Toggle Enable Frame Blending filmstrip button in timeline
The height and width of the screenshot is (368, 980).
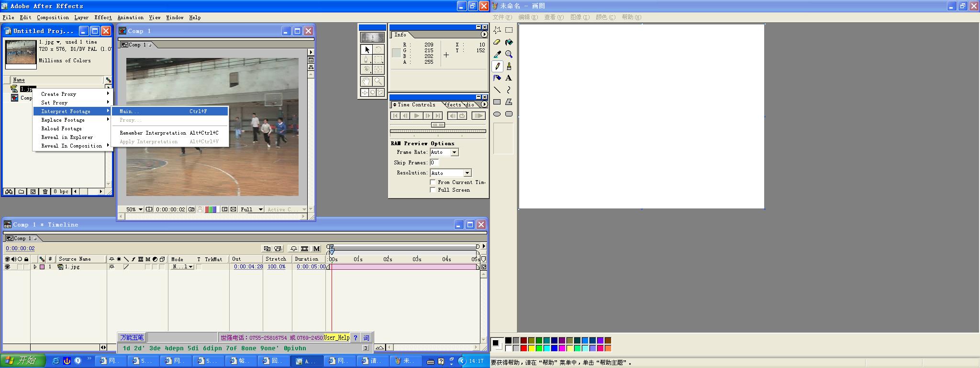click(x=304, y=249)
